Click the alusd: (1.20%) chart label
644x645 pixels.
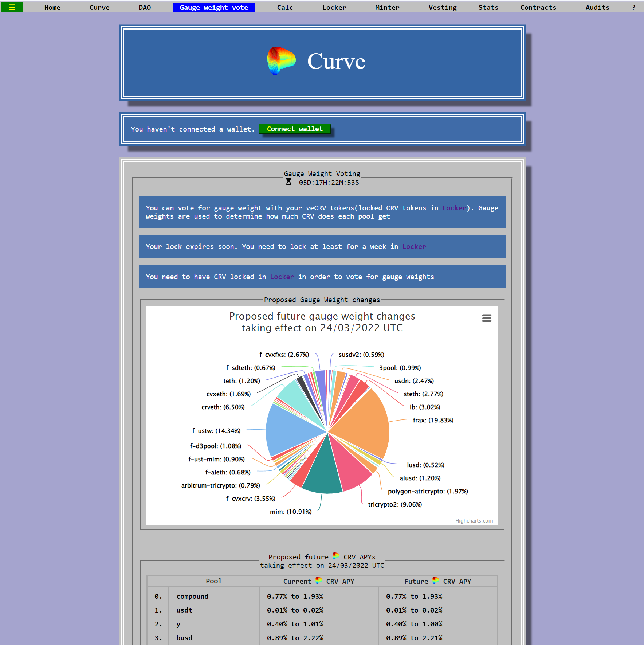tap(420, 478)
